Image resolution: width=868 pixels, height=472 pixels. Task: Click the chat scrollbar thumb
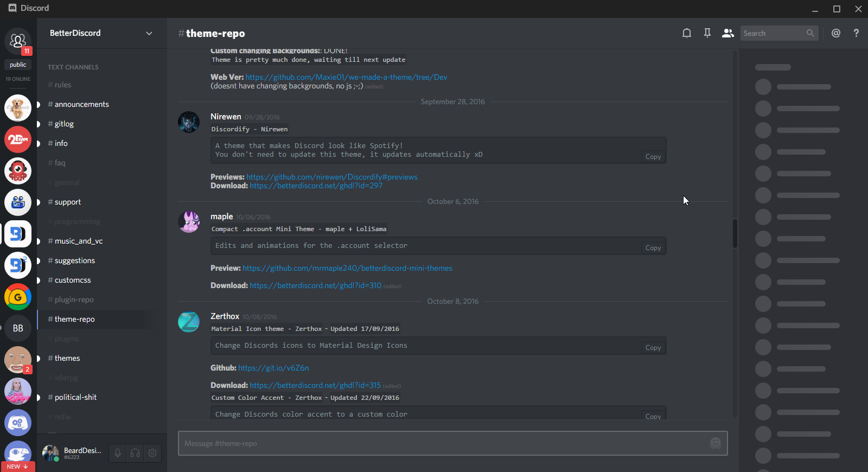[735, 233]
